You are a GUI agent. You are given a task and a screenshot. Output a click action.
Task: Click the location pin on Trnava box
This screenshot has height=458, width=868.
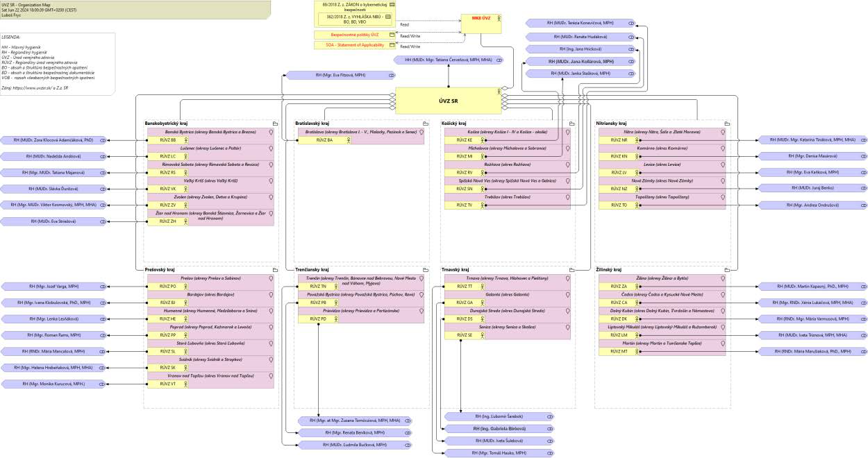(568, 278)
